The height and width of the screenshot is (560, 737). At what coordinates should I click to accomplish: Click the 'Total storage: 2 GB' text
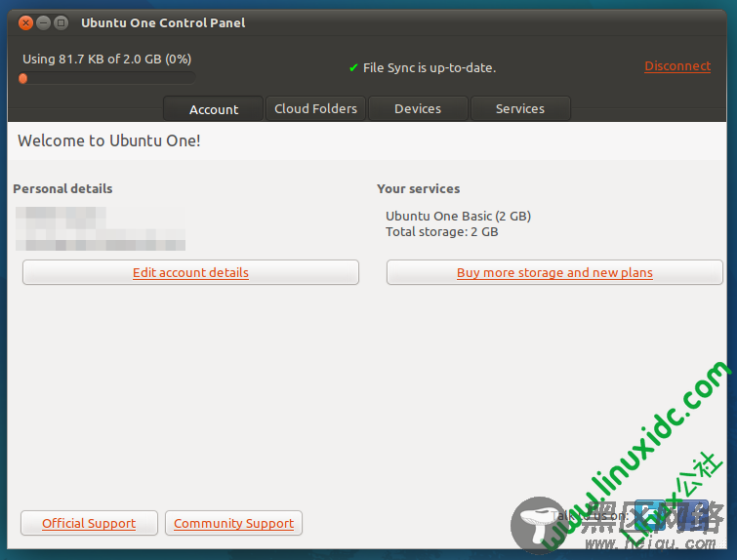[442, 231]
